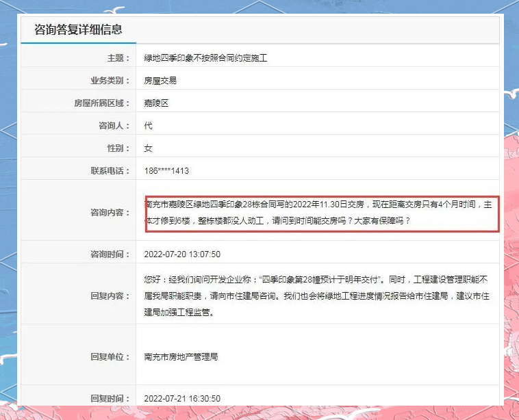Select the 咨询答复详细信息 tab heading

tap(79, 30)
